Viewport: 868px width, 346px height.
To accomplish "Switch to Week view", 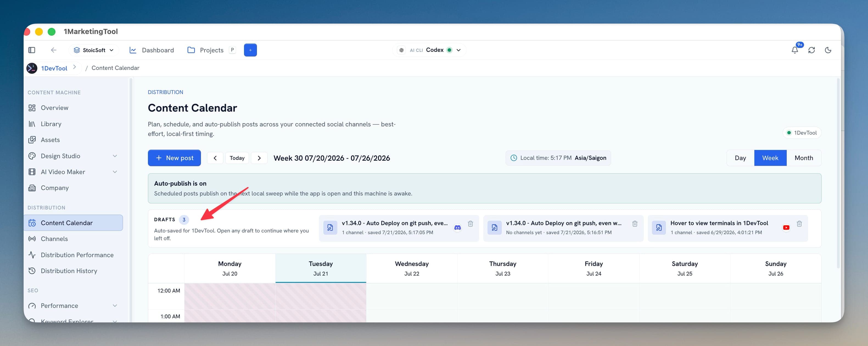I will tap(770, 158).
